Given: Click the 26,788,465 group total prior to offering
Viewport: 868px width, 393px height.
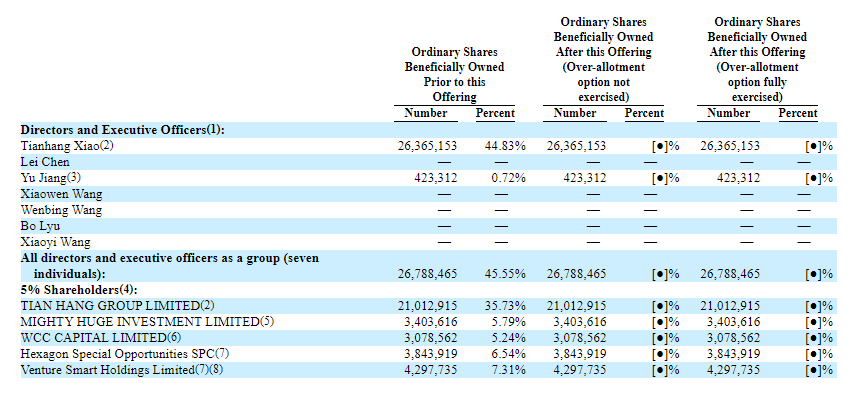Looking at the screenshot, I should tap(427, 274).
